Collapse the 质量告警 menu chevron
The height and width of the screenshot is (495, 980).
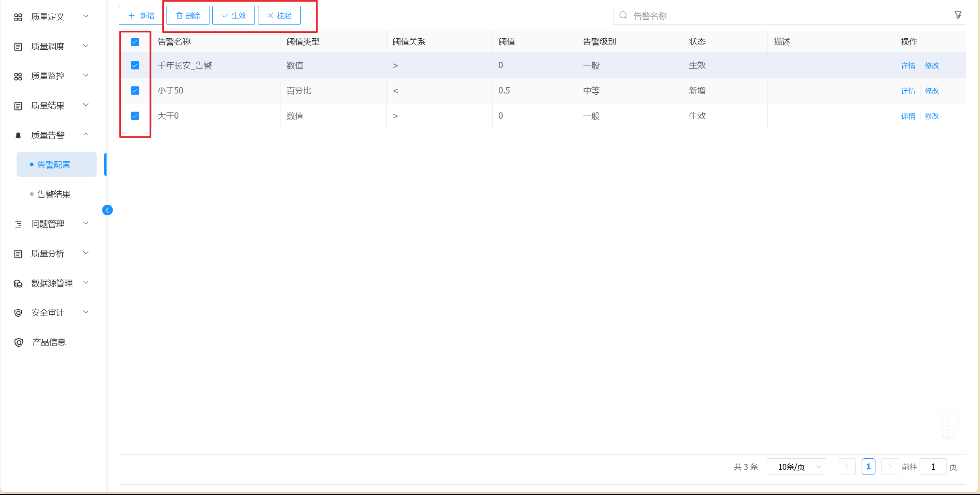[x=86, y=134]
